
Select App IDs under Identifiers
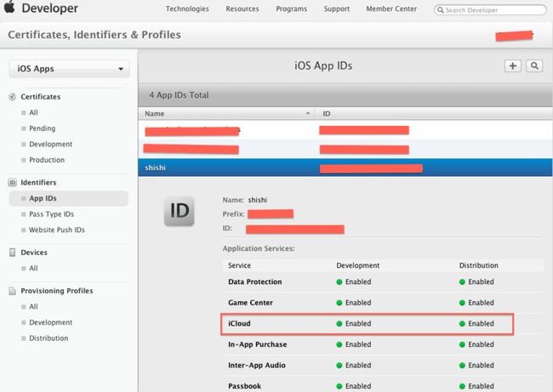point(68,198)
